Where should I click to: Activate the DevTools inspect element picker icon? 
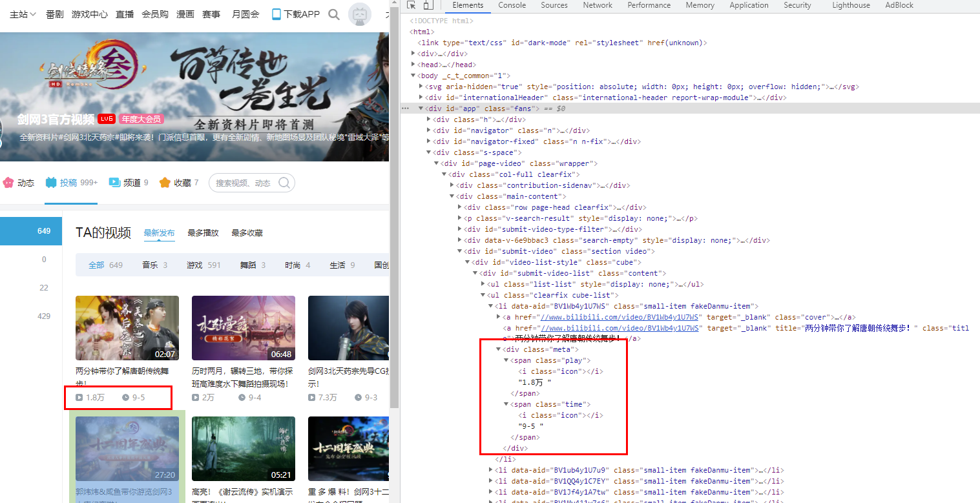tap(412, 5)
